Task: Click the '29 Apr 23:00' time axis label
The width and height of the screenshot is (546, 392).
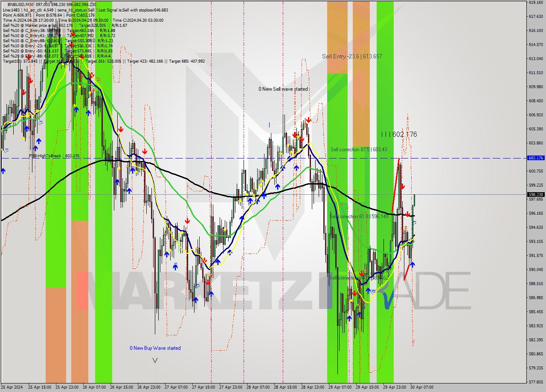Action: pyautogui.click(x=395, y=387)
